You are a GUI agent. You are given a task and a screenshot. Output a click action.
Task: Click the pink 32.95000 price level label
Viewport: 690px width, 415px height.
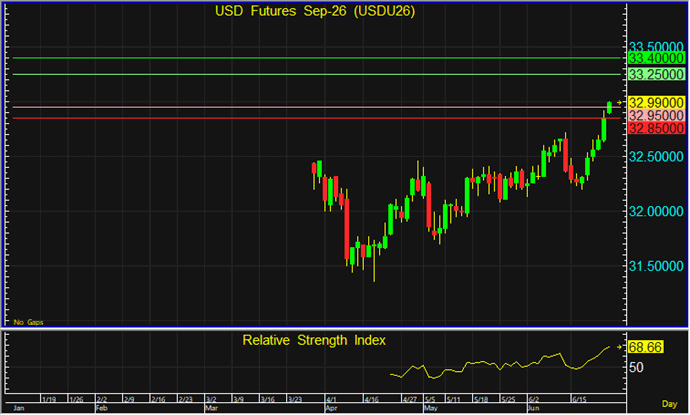coord(656,116)
